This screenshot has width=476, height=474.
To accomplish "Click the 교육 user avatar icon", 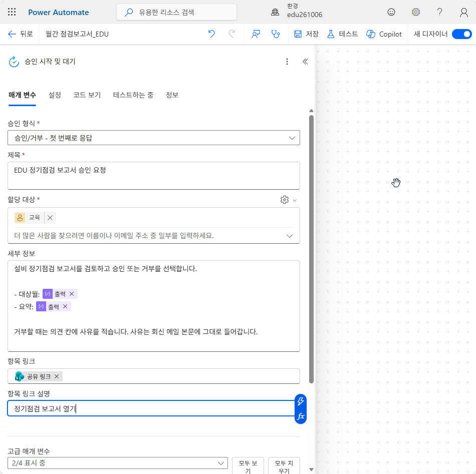I will 20,218.
